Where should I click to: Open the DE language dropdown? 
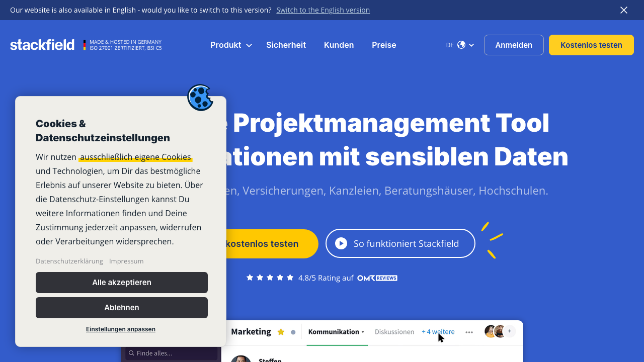460,45
